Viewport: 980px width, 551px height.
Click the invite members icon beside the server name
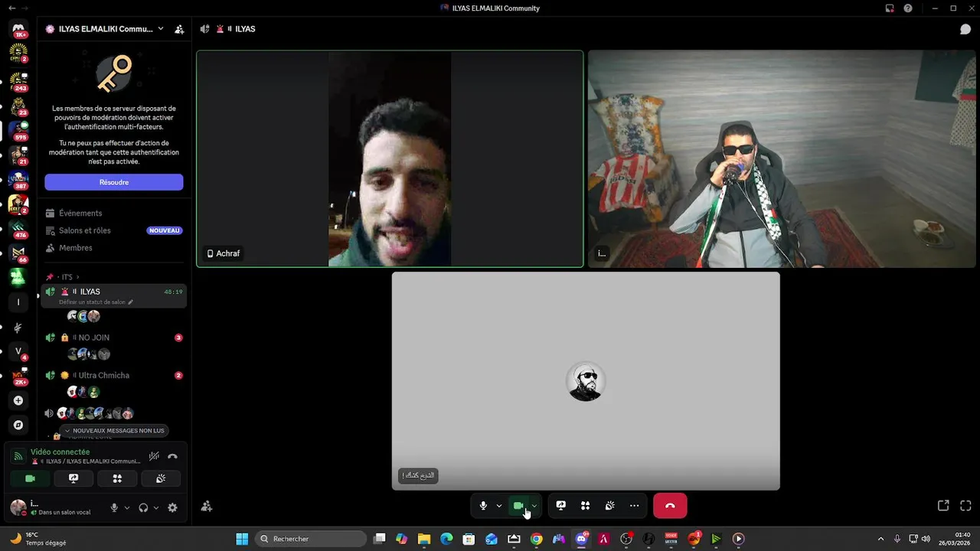pos(179,29)
